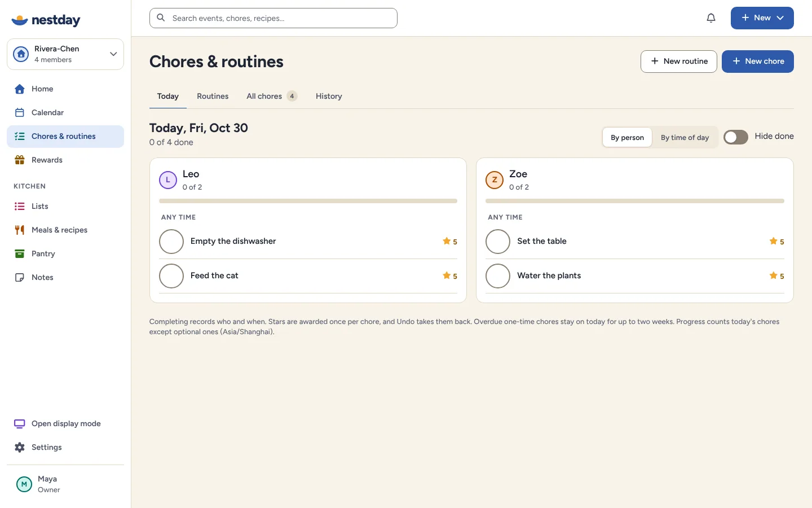Click the New chore button
Viewport: 812px width, 508px height.
758,62
